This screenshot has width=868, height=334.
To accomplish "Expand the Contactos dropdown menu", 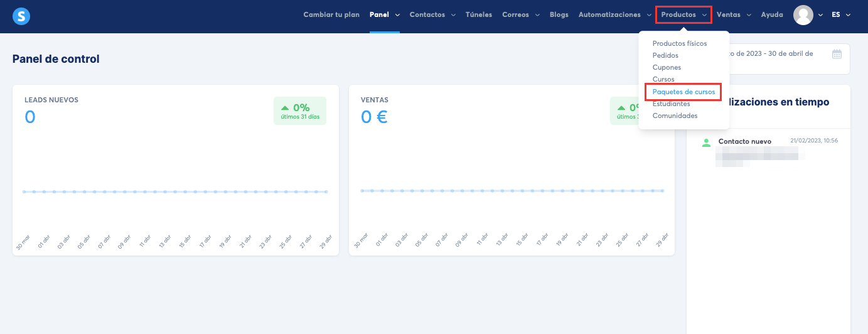I will click(x=432, y=15).
